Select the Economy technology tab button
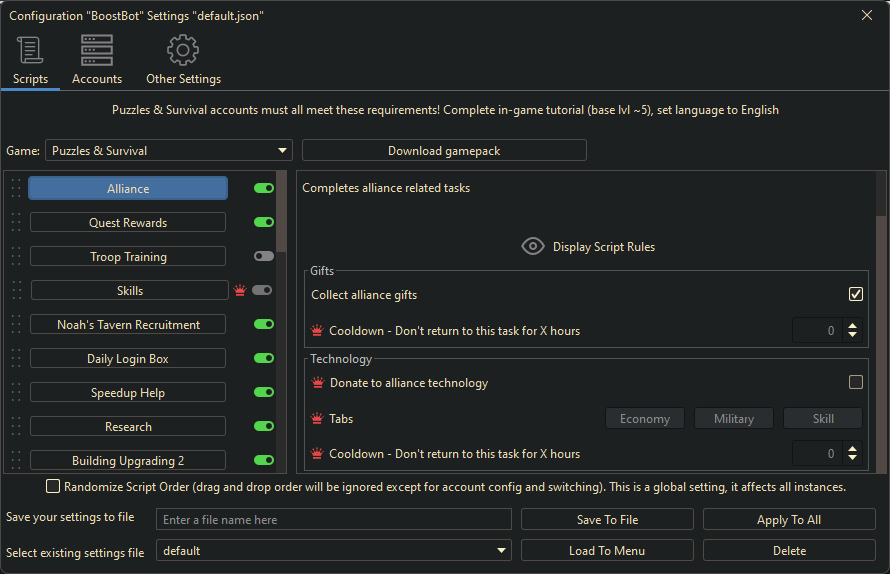 pos(645,418)
